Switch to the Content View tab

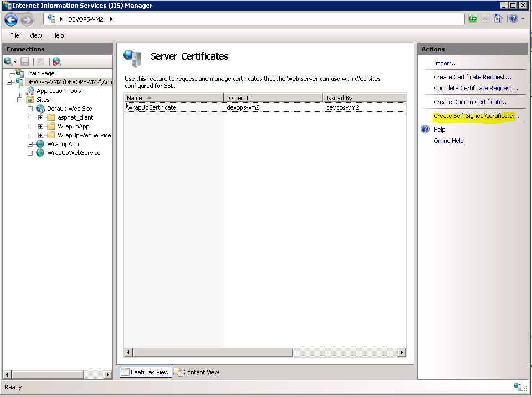pyautogui.click(x=197, y=372)
